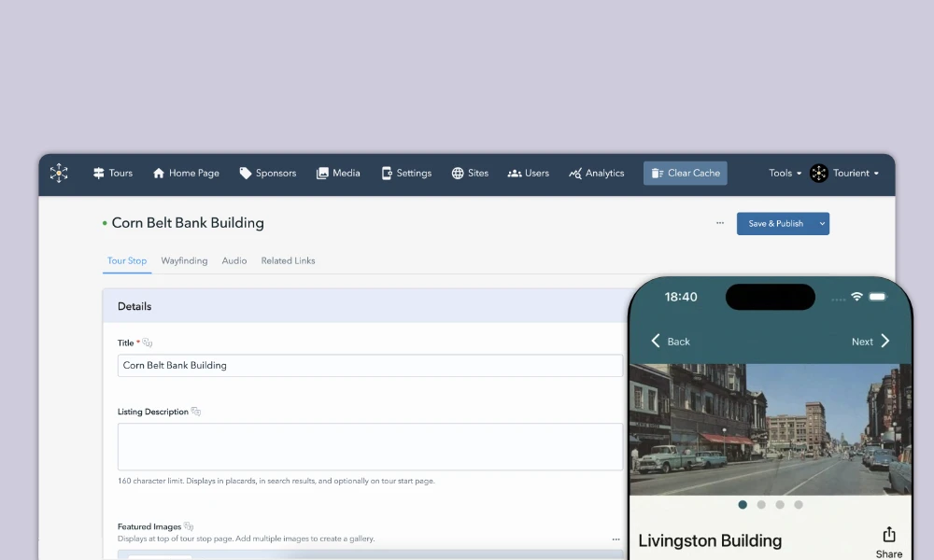
Task: Click the Title input field
Action: (370, 365)
